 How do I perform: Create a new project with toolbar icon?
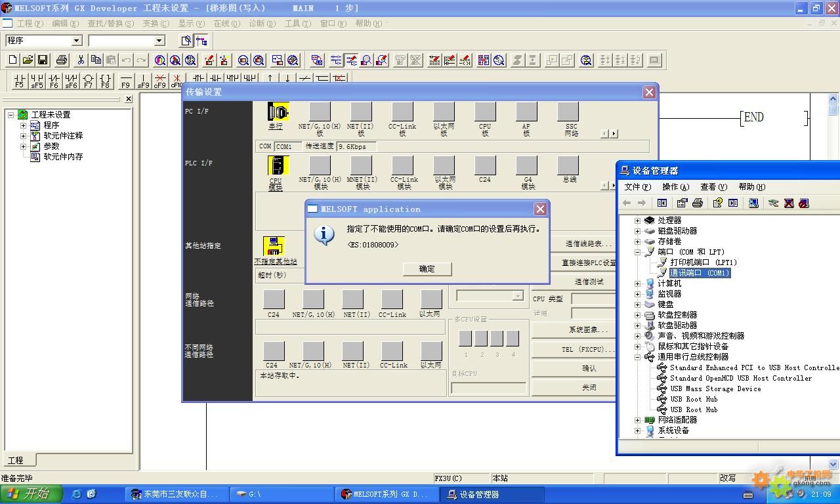click(x=12, y=60)
